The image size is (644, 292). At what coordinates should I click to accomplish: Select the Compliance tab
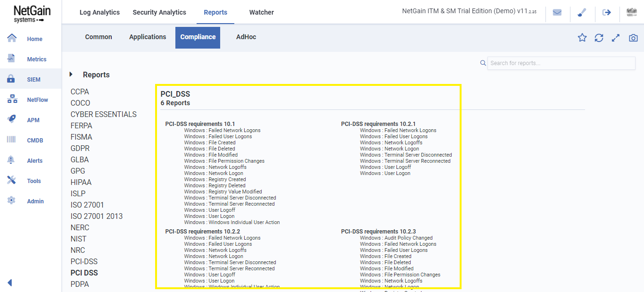point(198,37)
